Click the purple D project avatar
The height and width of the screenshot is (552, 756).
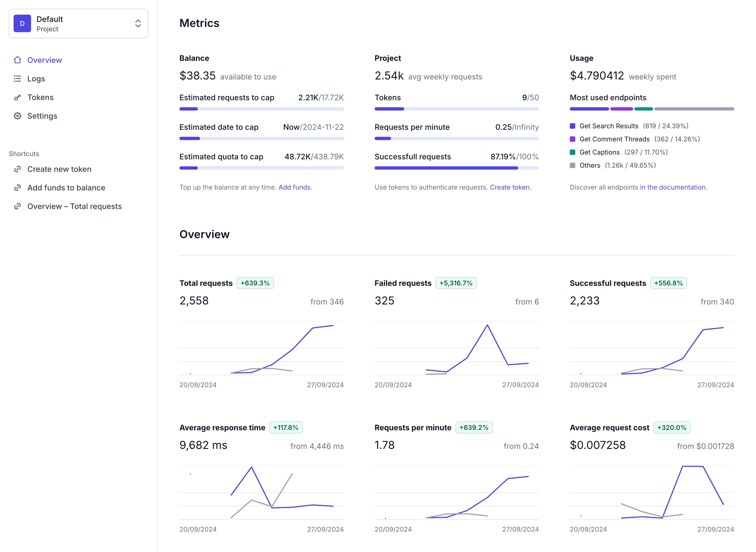pos(22,23)
